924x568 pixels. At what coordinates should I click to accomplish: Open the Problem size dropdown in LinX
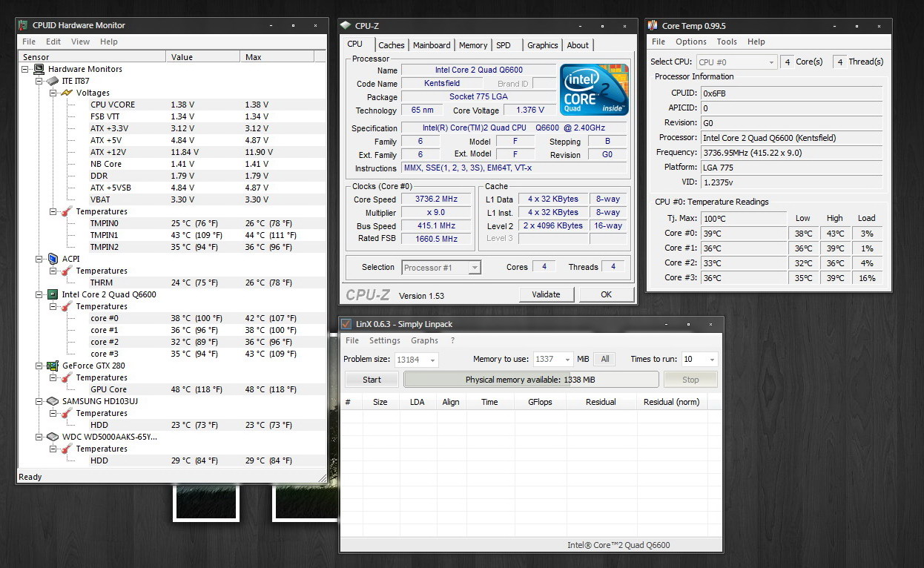coord(432,360)
